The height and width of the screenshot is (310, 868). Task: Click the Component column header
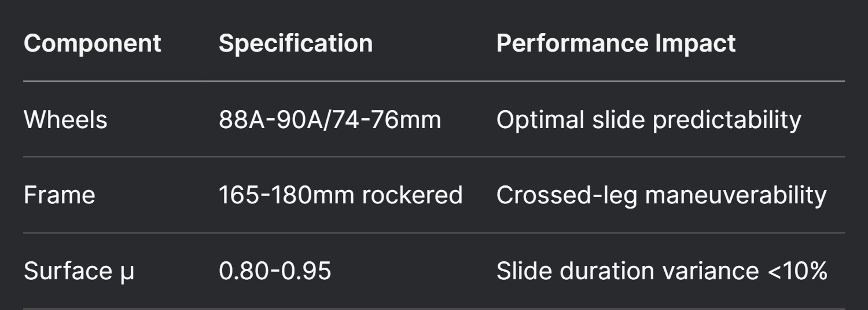[93, 43]
